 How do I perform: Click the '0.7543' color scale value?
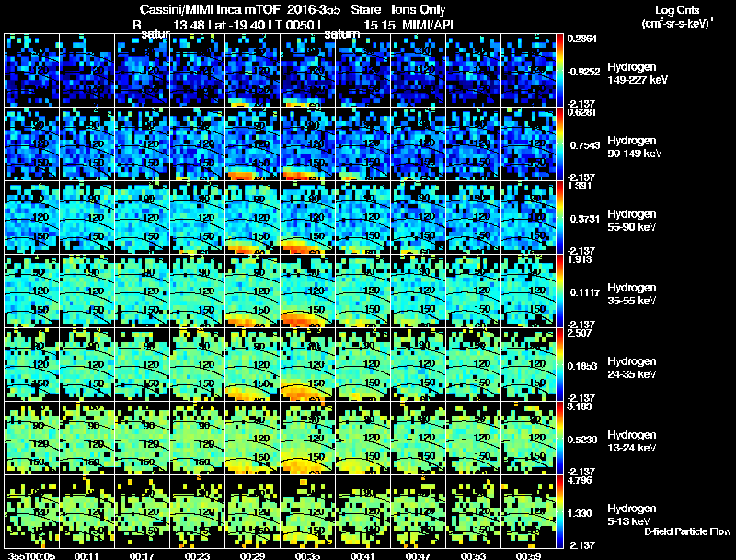tap(584, 145)
